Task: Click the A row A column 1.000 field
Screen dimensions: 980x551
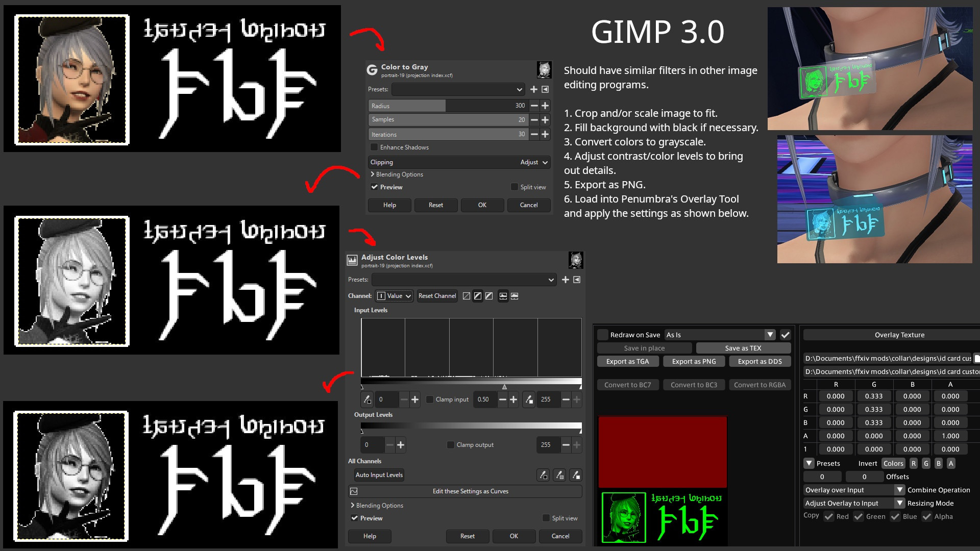Action: (950, 436)
